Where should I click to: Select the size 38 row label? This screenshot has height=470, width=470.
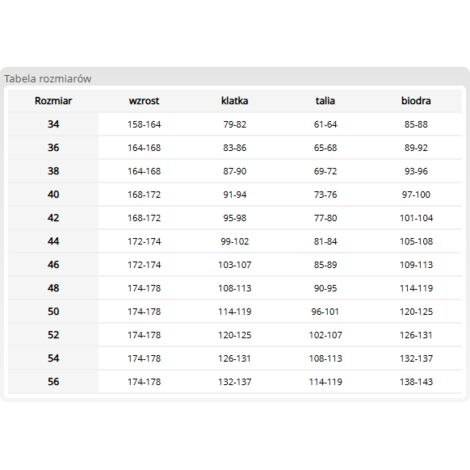pos(53,171)
